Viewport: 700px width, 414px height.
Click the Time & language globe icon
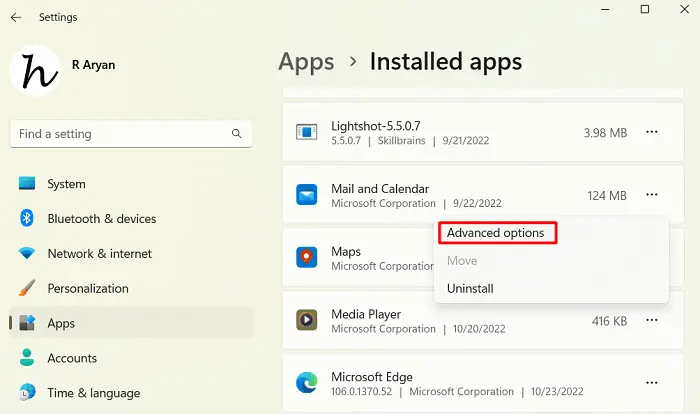click(x=27, y=392)
